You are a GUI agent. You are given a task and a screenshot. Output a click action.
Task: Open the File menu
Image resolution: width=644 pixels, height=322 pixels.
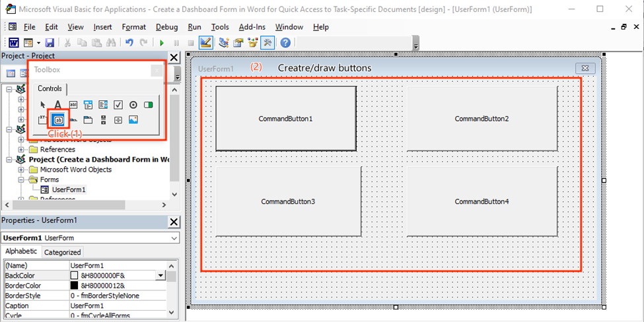[x=30, y=27]
